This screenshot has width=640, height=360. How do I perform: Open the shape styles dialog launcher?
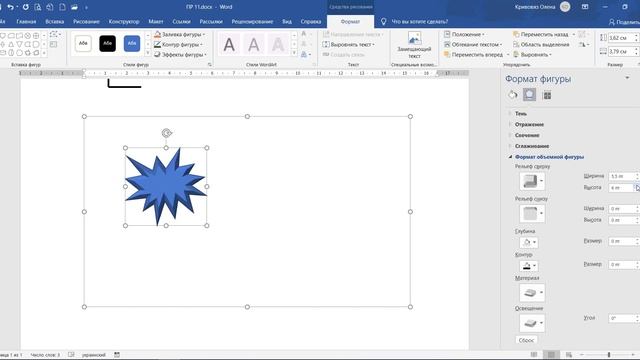pyautogui.click(x=210, y=64)
